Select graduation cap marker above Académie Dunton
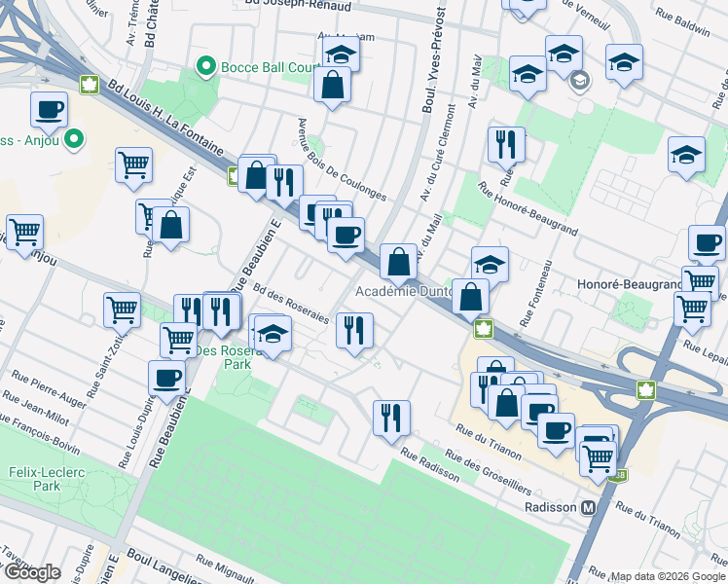Viewport: 728px width, 584px height. (x=491, y=263)
